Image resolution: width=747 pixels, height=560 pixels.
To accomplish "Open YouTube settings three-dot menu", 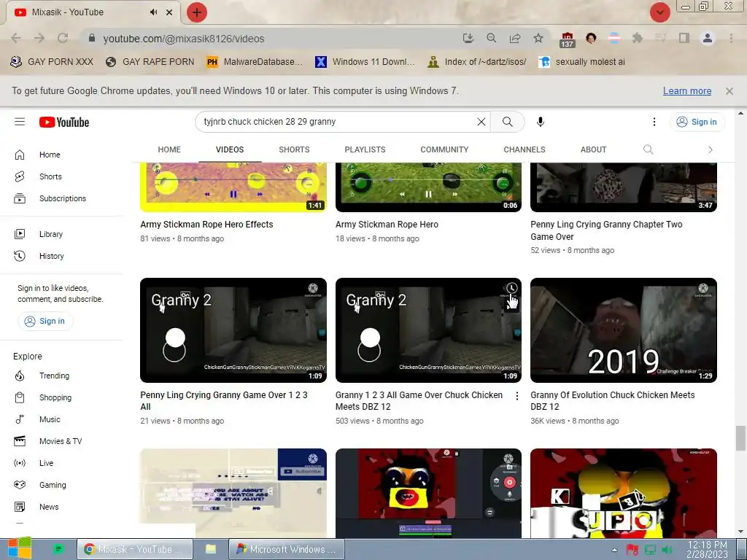I will click(x=654, y=122).
